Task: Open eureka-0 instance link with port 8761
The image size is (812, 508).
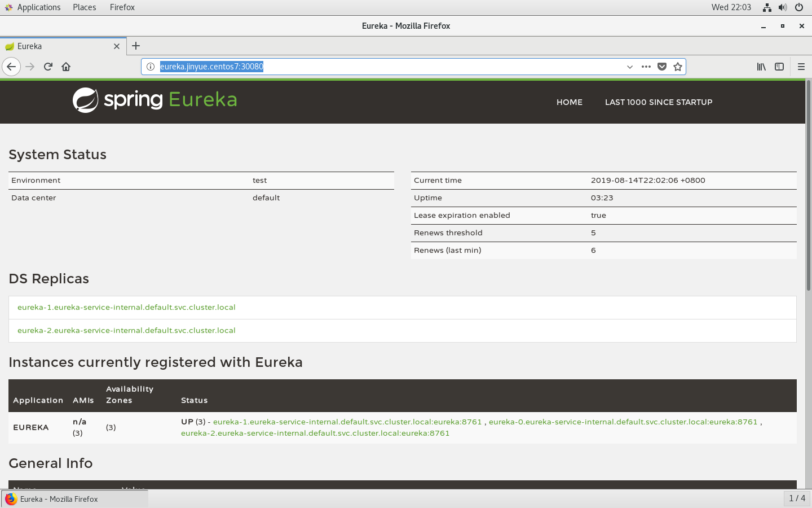Action: pos(623,422)
